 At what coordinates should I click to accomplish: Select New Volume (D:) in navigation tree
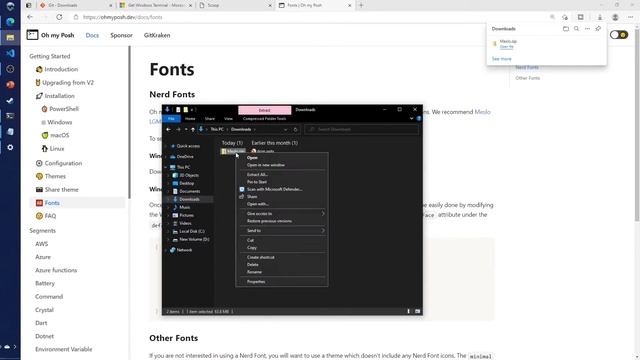[194, 239]
